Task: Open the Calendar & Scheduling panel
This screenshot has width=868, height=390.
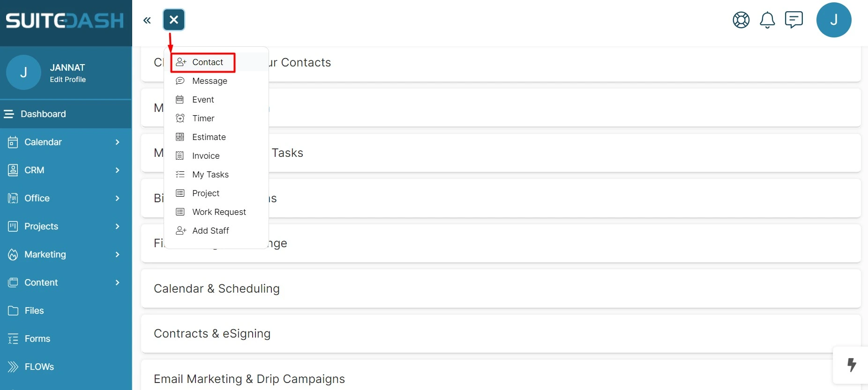Action: coord(501,288)
